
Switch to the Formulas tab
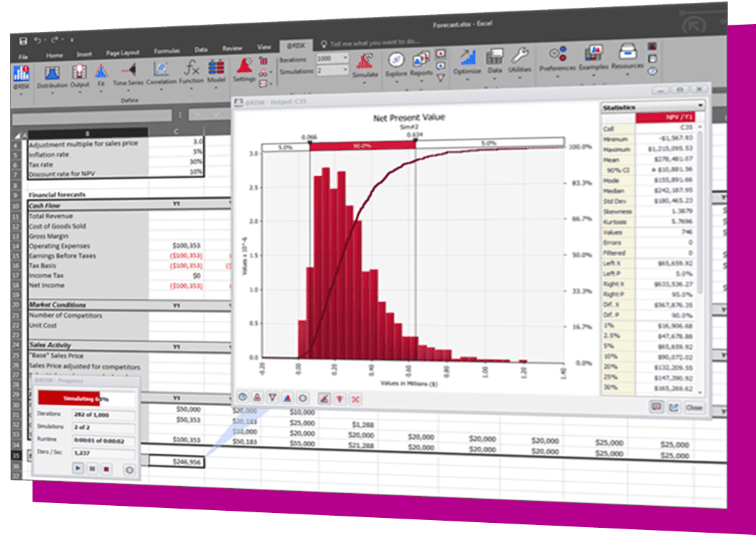(167, 51)
